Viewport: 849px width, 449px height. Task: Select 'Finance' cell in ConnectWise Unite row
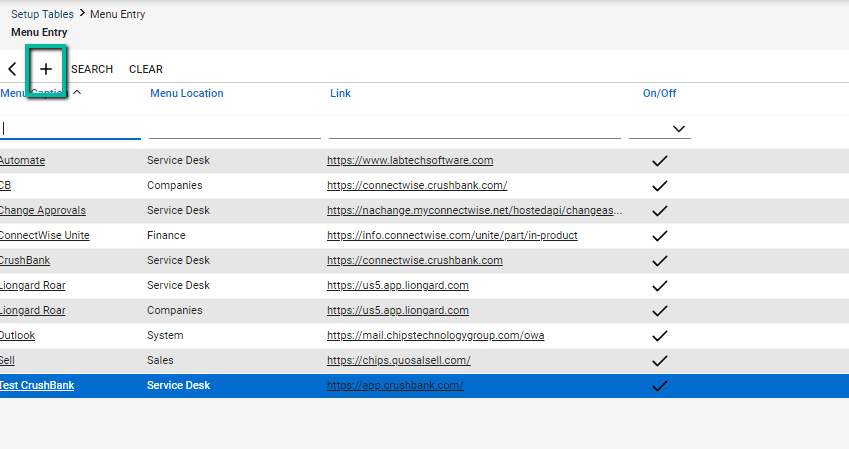coord(166,235)
